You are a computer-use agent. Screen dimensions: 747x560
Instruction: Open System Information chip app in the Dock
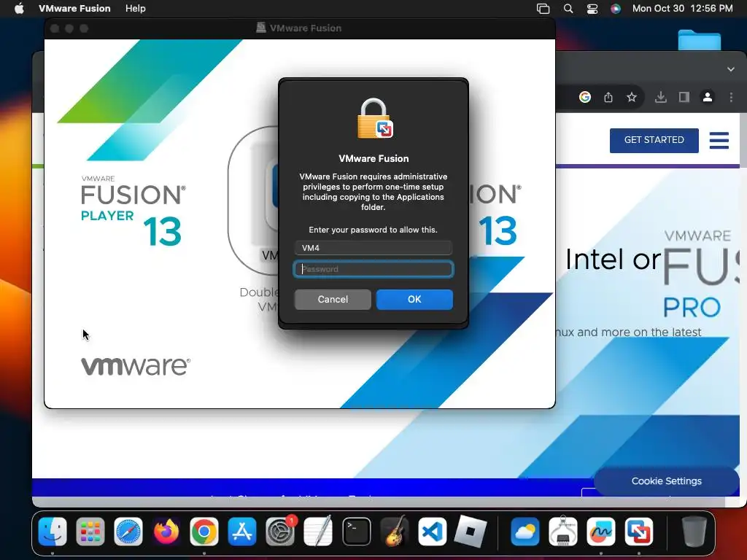[563, 532]
